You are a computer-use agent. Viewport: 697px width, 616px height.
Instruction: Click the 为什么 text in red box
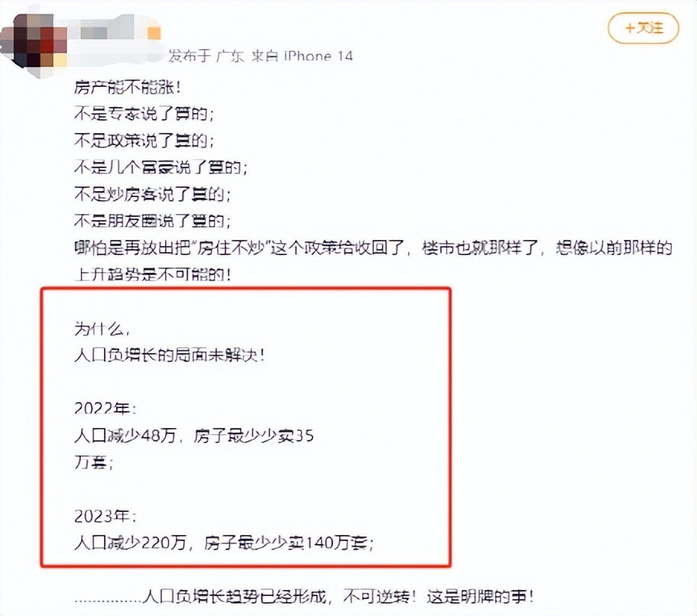pos(102,329)
